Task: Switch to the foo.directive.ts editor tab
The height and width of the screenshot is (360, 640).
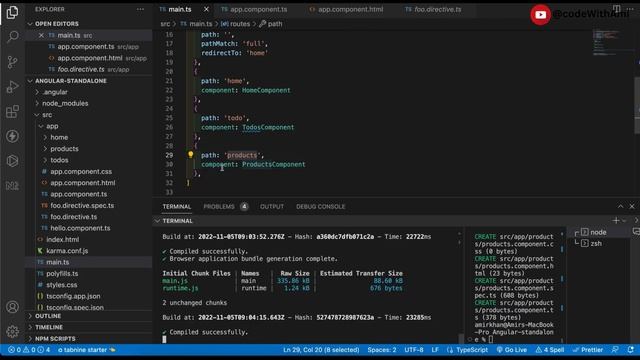Action: (438, 9)
